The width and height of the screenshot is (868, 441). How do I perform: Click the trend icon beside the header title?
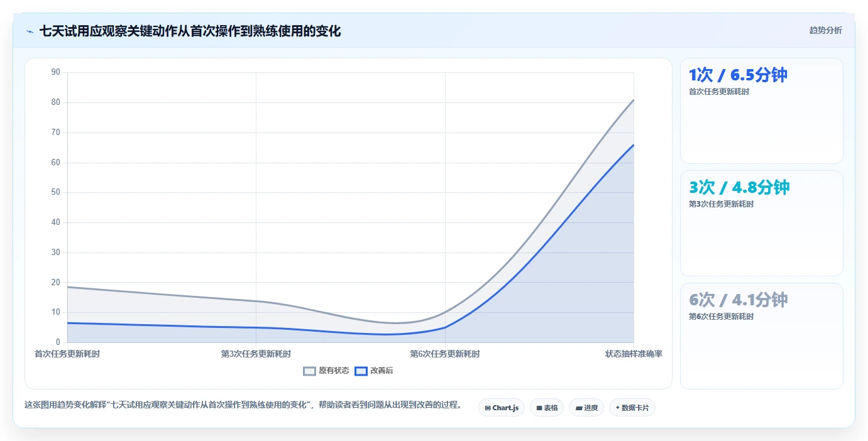(30, 31)
